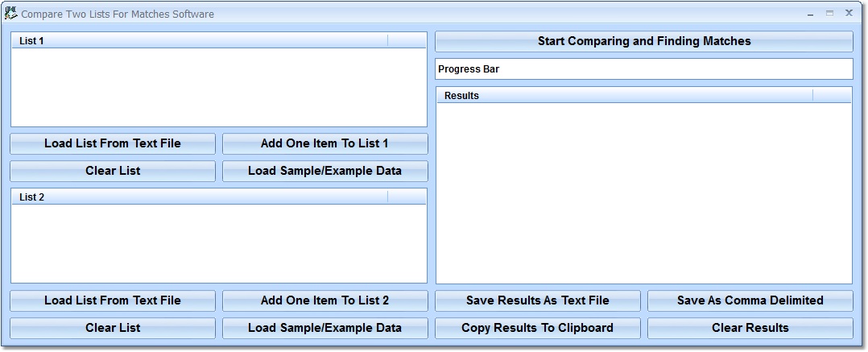
Task: Clear List 1 contents
Action: (x=113, y=171)
